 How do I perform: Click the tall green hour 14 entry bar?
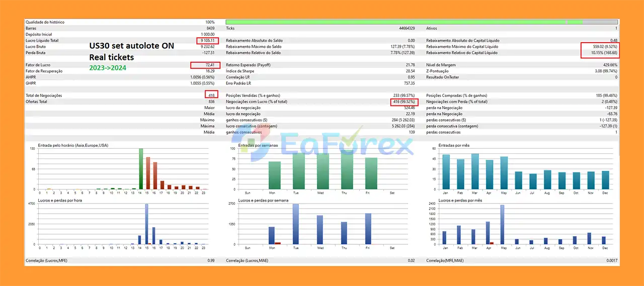pyautogui.click(x=141, y=169)
